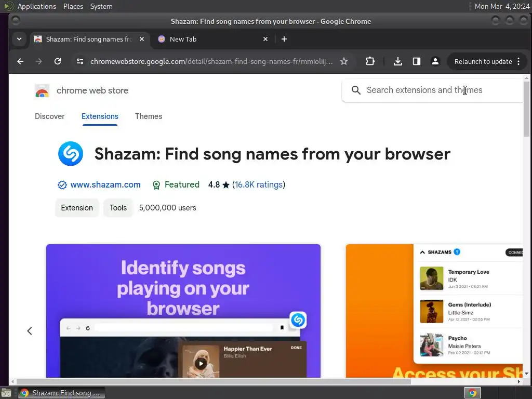
Task: Open the Themes tab
Action: [149, 116]
